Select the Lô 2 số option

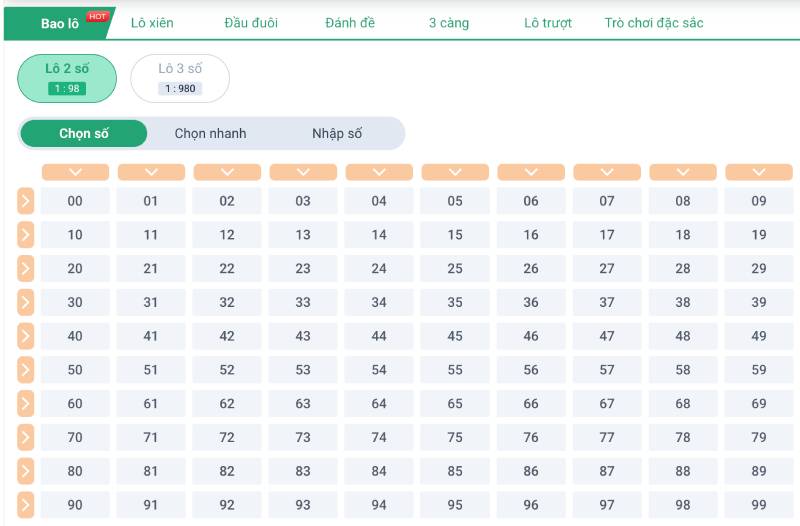pos(67,78)
